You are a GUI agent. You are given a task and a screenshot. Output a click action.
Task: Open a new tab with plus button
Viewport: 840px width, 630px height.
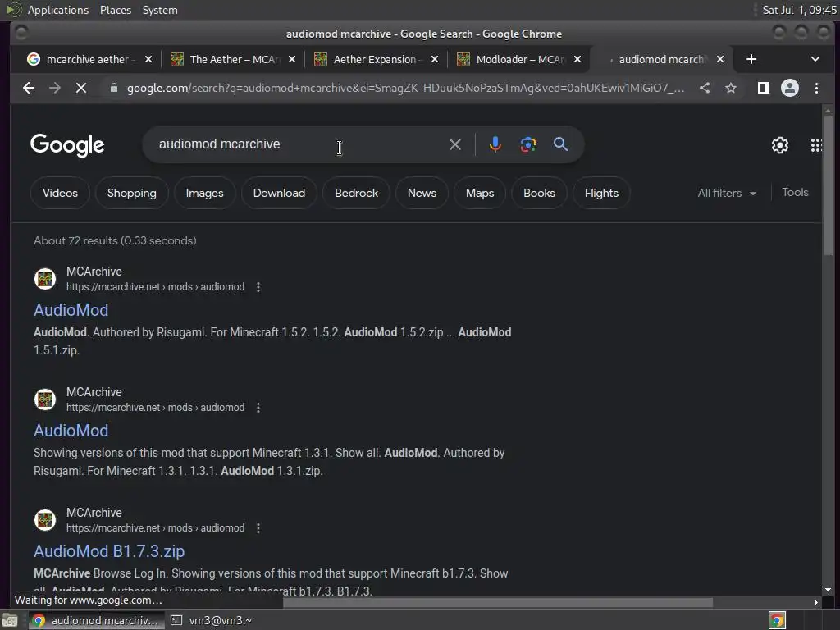click(751, 59)
